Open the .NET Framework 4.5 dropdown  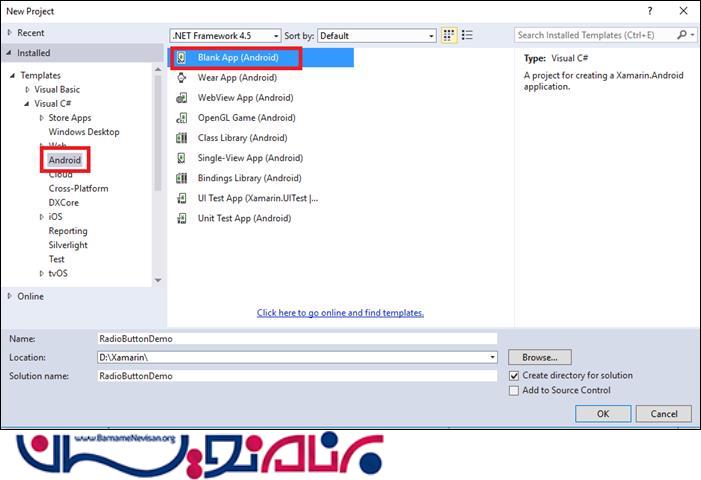click(x=225, y=36)
